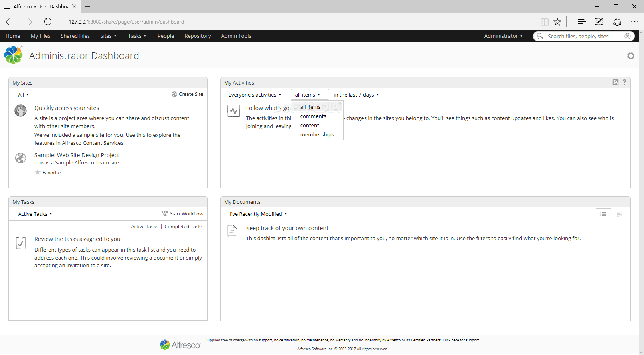Clear search with the X icon
This screenshot has height=355, width=644.
pyautogui.click(x=628, y=36)
